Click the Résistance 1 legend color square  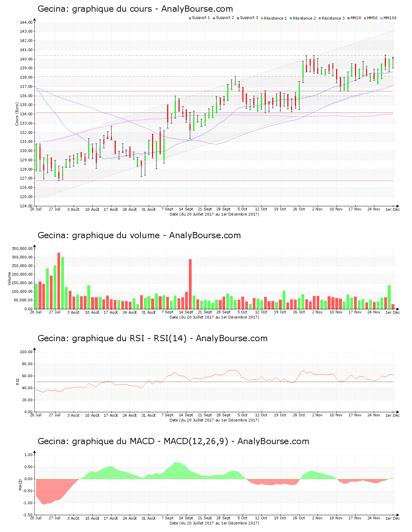262,18
